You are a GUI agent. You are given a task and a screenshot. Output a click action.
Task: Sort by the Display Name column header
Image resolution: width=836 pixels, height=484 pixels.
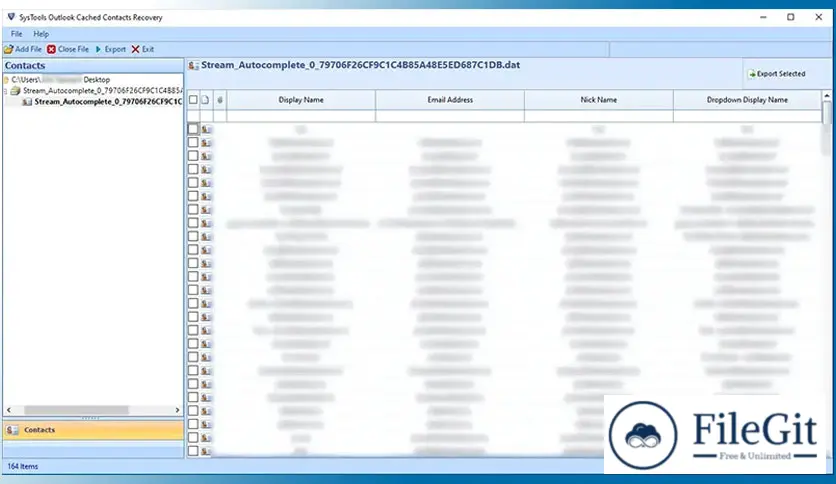tap(301, 100)
